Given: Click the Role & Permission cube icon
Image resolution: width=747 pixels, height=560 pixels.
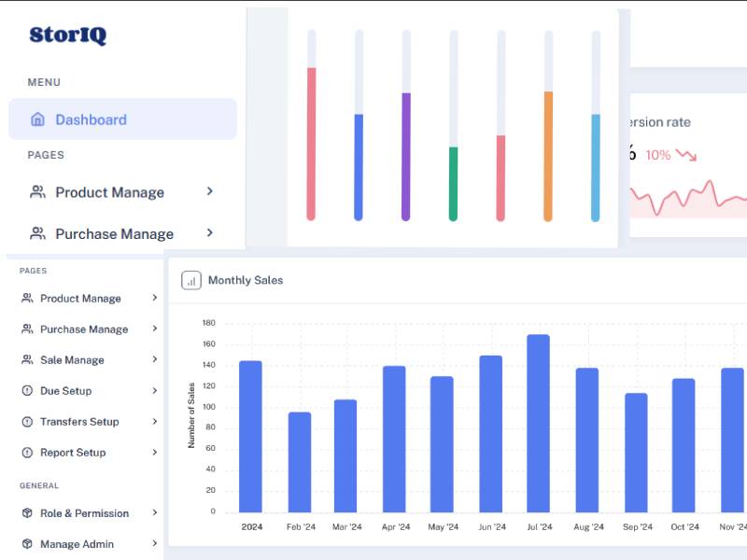Looking at the screenshot, I should point(26,513).
